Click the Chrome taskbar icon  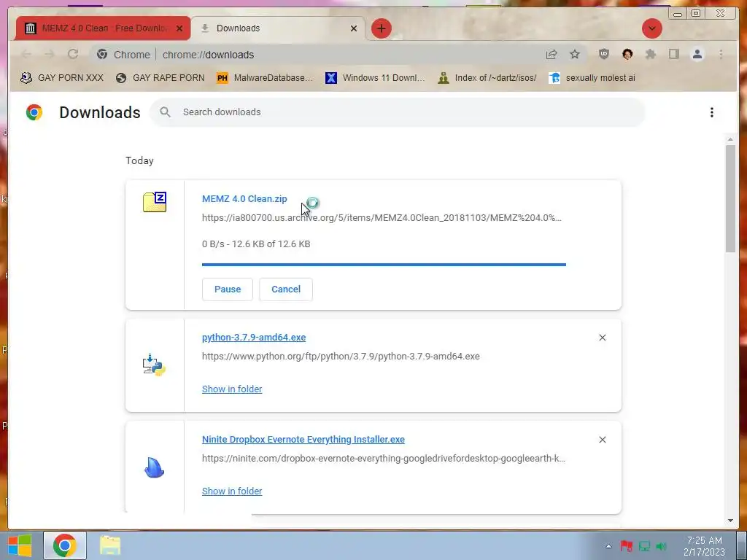pyautogui.click(x=65, y=545)
